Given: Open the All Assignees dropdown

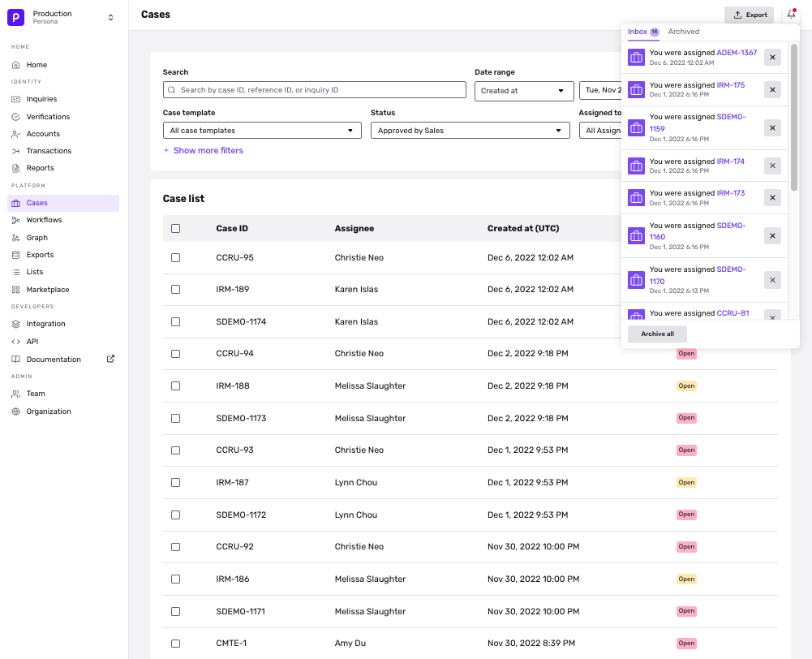Looking at the screenshot, I should point(601,131).
